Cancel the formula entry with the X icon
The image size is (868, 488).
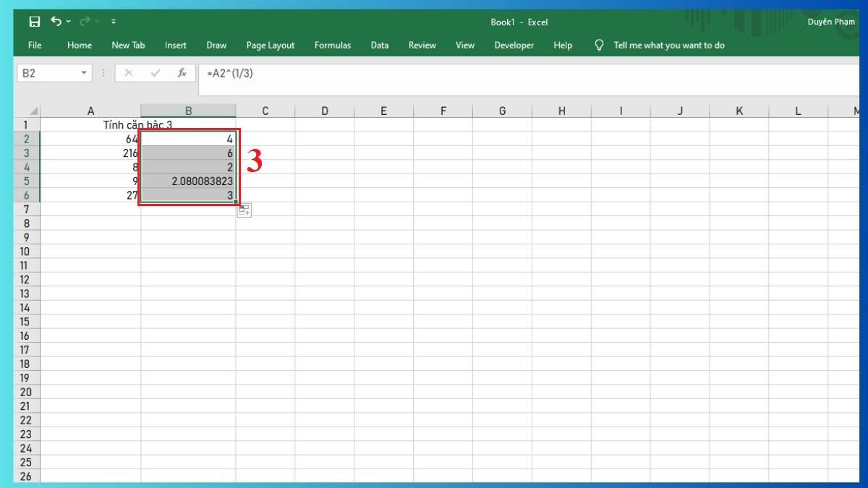click(x=129, y=72)
